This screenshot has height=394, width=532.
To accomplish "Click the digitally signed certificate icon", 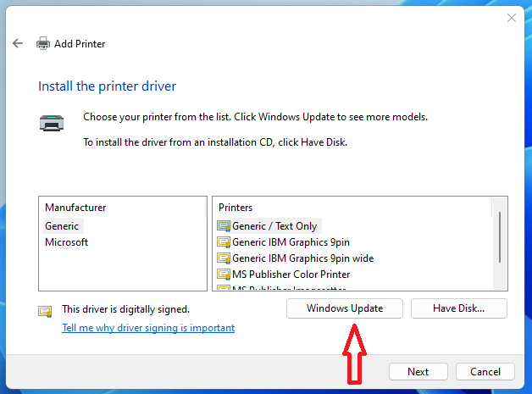I will click(45, 311).
